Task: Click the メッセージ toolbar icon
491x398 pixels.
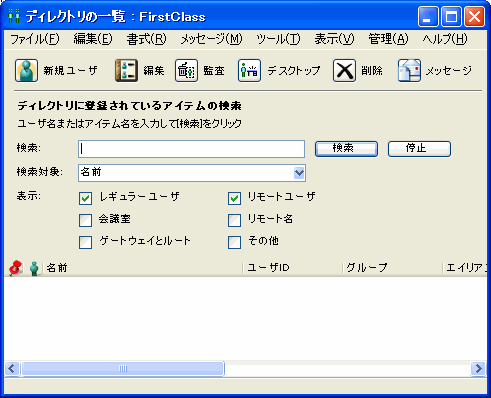Action: 409,70
